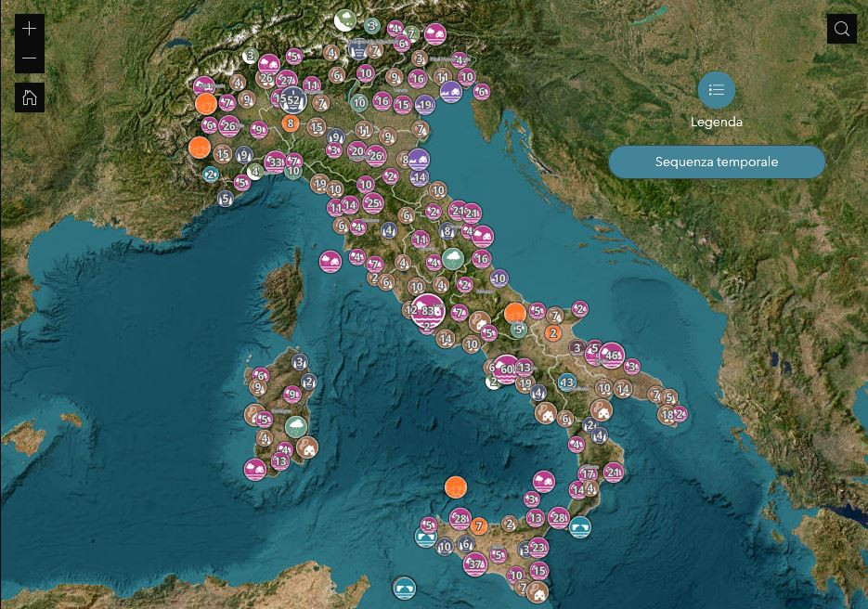Select the brown landslide marker near Catania

click(x=538, y=591)
